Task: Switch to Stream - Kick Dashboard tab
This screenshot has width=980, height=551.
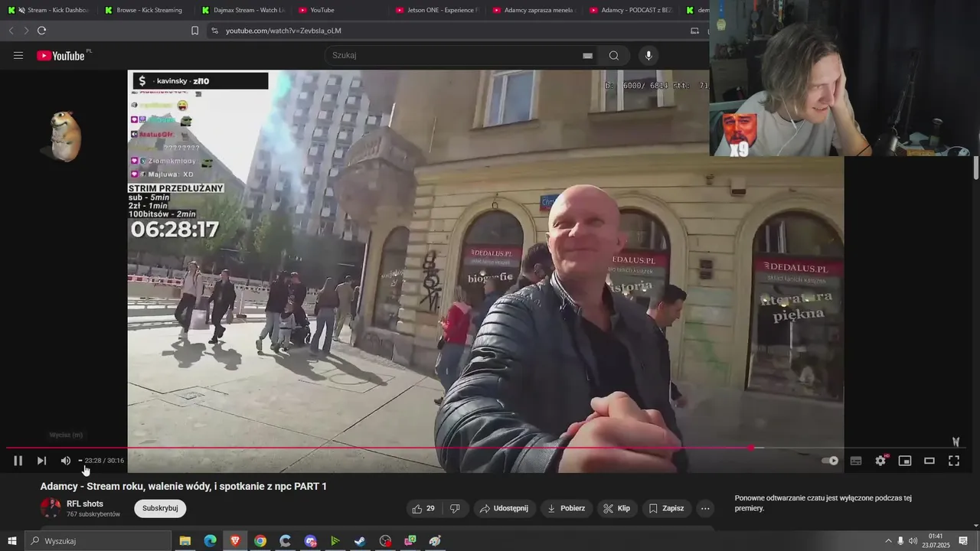Action: click(51, 10)
